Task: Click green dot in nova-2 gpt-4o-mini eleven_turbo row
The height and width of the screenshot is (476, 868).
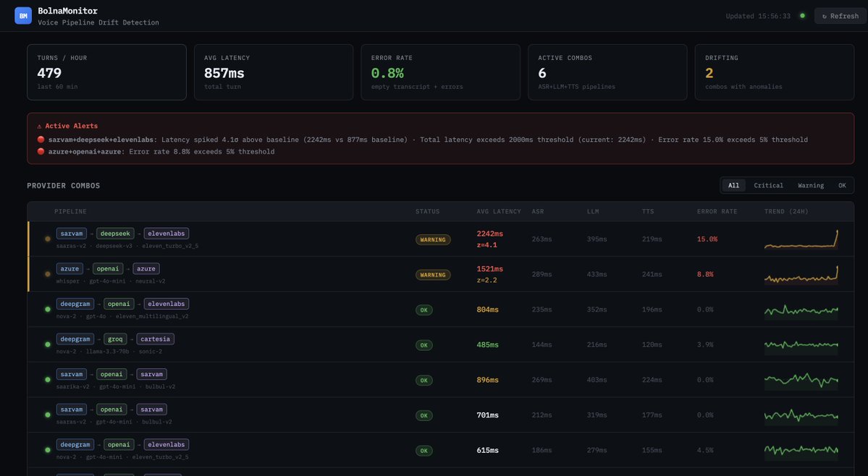Action: pos(48,450)
